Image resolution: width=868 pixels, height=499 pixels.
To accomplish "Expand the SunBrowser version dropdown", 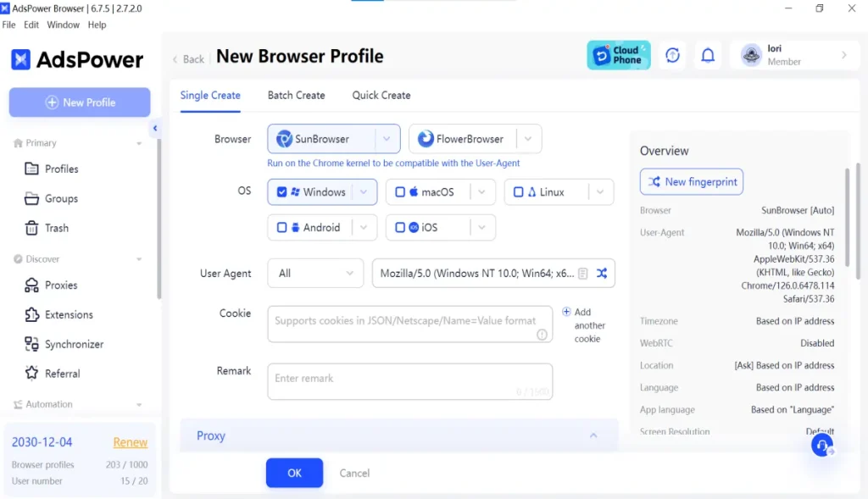I will [x=387, y=139].
